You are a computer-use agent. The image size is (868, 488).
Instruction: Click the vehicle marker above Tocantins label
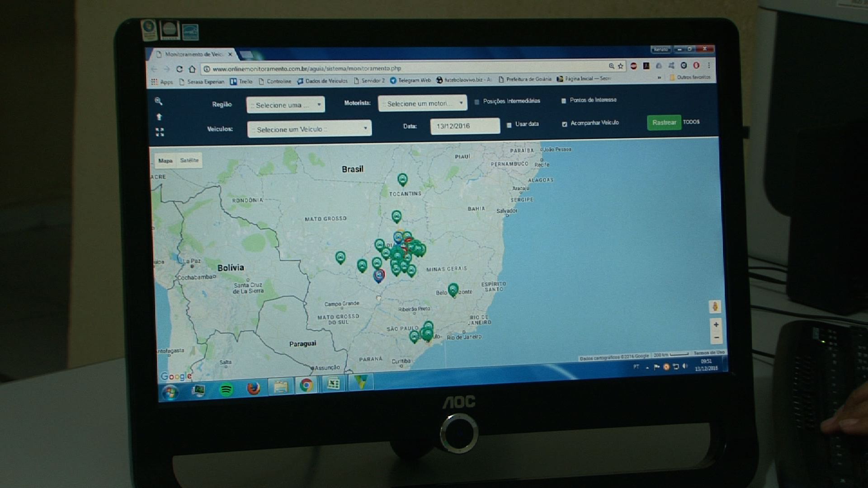coord(402,179)
